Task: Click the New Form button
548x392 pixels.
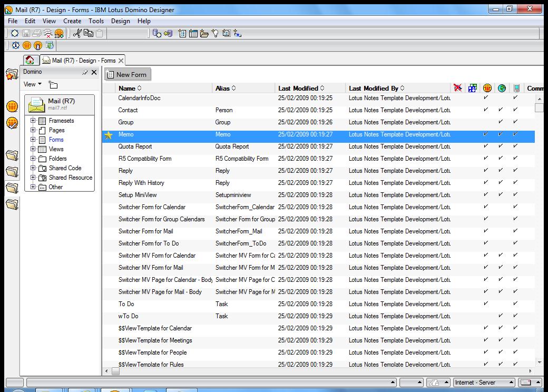Action: tap(127, 74)
